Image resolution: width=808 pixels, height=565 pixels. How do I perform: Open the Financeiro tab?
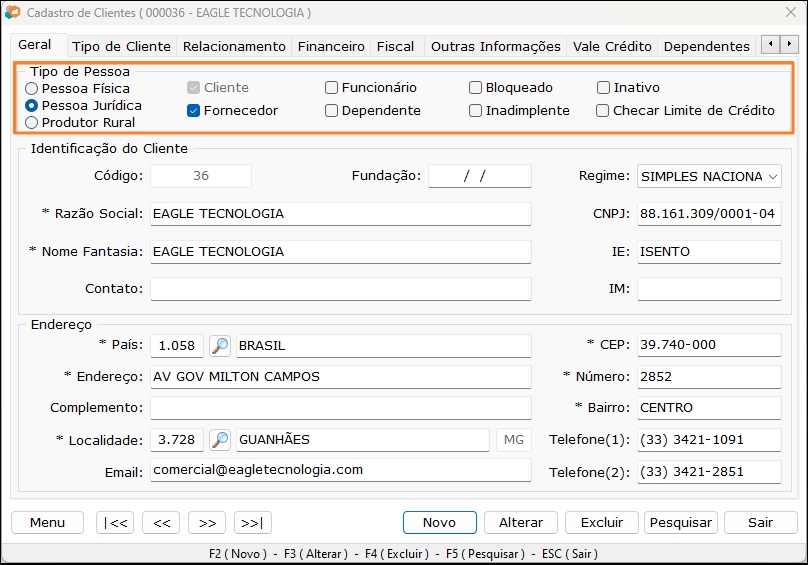(331, 46)
